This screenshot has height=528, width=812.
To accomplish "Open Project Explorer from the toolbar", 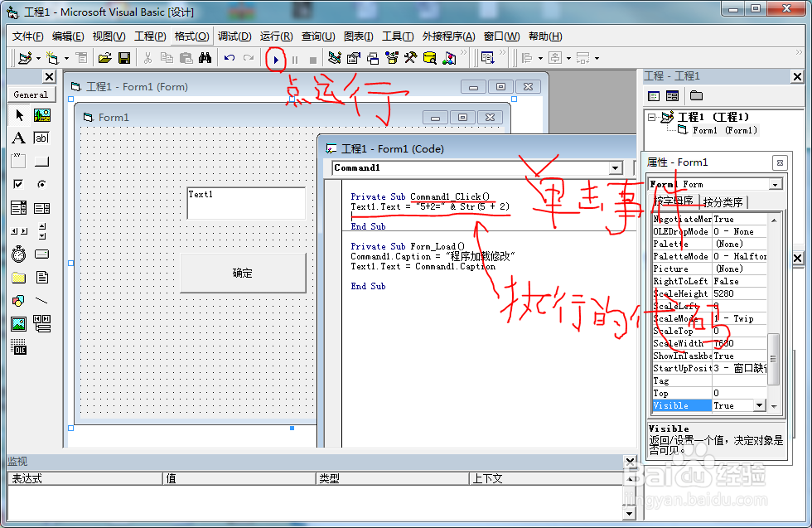I will (x=335, y=58).
